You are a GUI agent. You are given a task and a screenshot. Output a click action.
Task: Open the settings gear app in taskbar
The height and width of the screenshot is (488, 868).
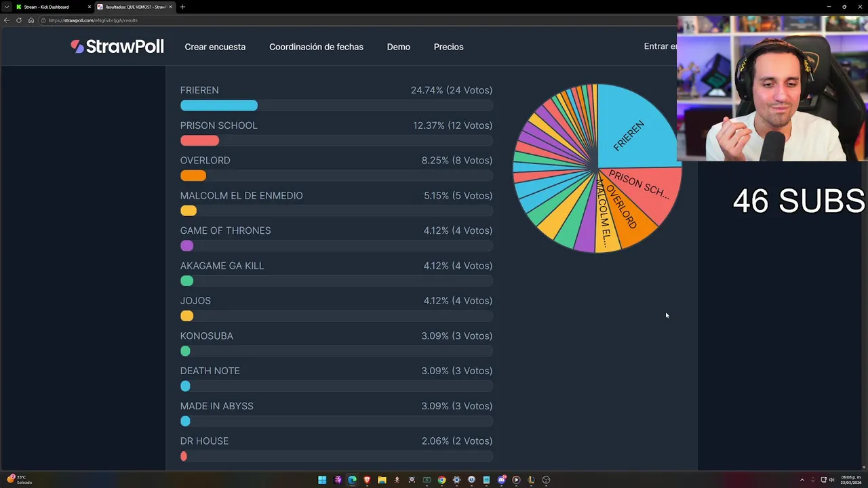pos(456,480)
